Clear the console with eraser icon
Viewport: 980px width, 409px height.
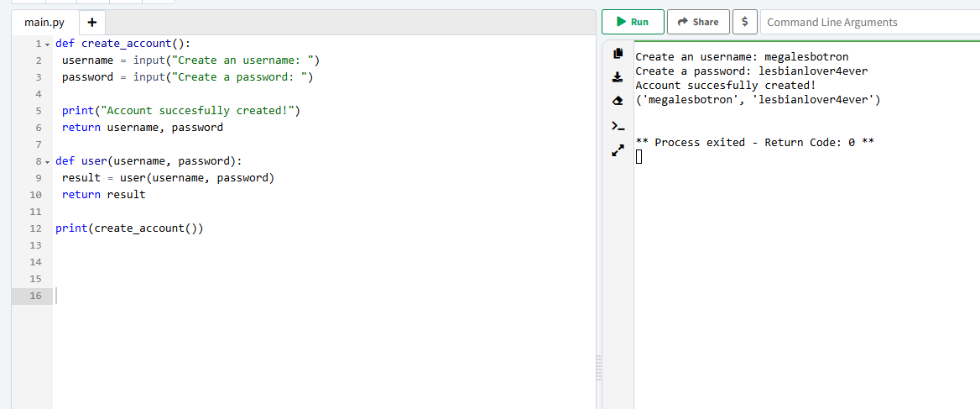click(618, 101)
